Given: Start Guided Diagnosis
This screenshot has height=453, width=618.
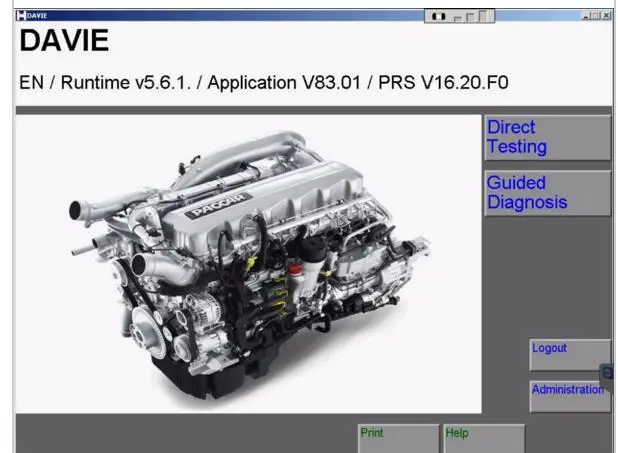Looking at the screenshot, I should [548, 193].
